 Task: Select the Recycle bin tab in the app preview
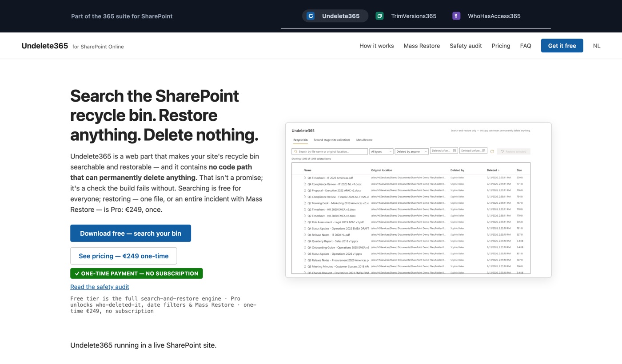tap(300, 140)
